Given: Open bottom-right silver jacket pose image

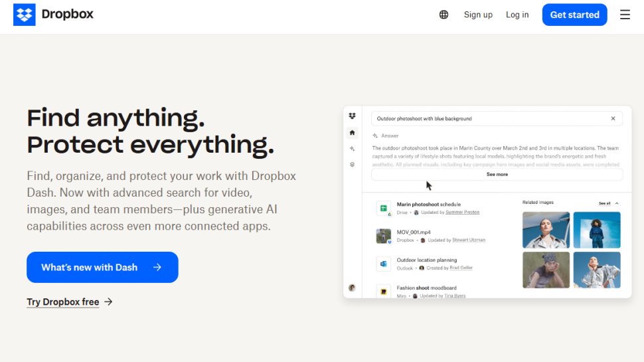Looking at the screenshot, I should [x=597, y=270].
